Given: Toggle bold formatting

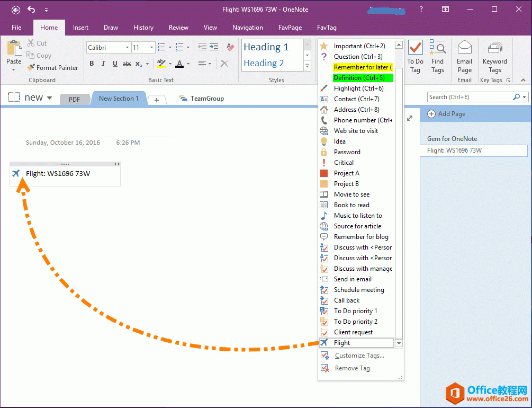Looking at the screenshot, I should point(91,64).
